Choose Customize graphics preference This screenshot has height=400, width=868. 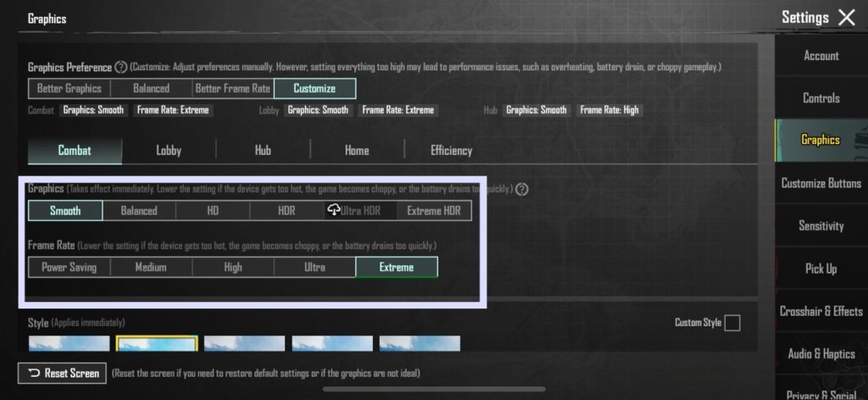(314, 88)
